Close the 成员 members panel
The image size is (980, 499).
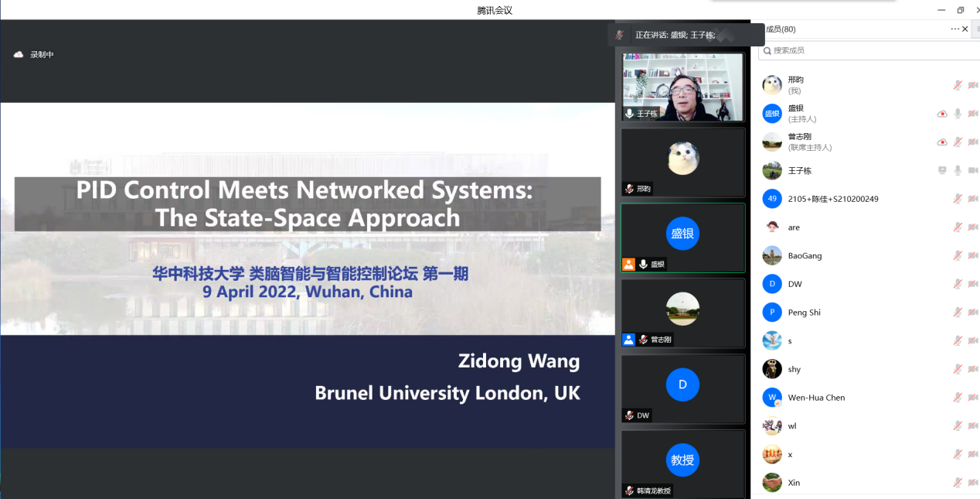(x=965, y=29)
